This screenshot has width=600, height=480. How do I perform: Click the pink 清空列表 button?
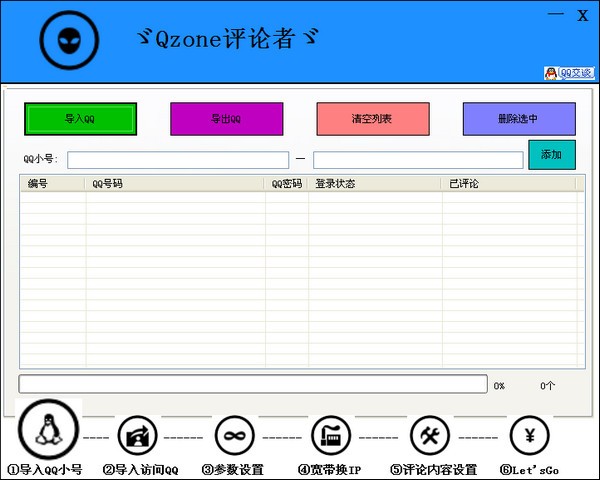(x=372, y=119)
